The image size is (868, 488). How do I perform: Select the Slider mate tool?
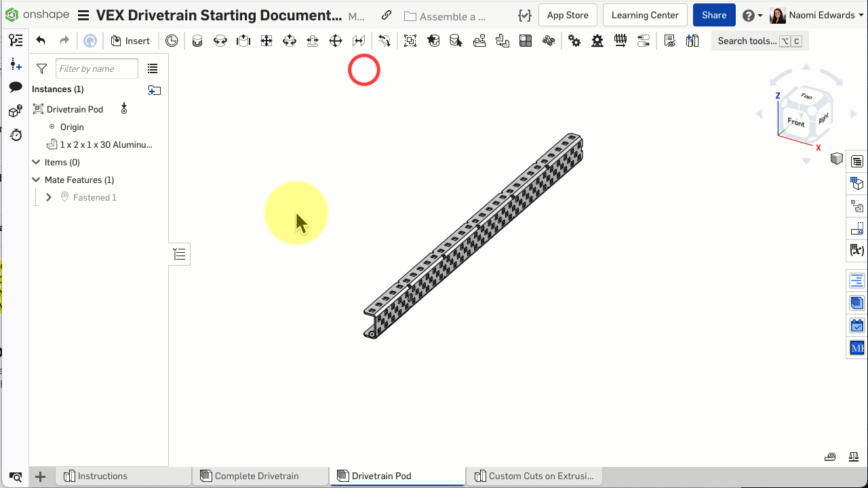[x=243, y=41]
